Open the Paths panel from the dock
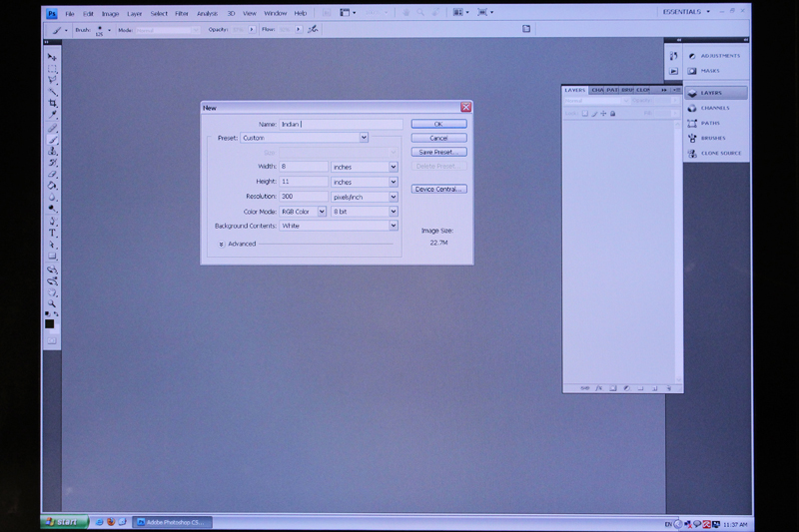This screenshot has height=532, width=799. tap(709, 123)
